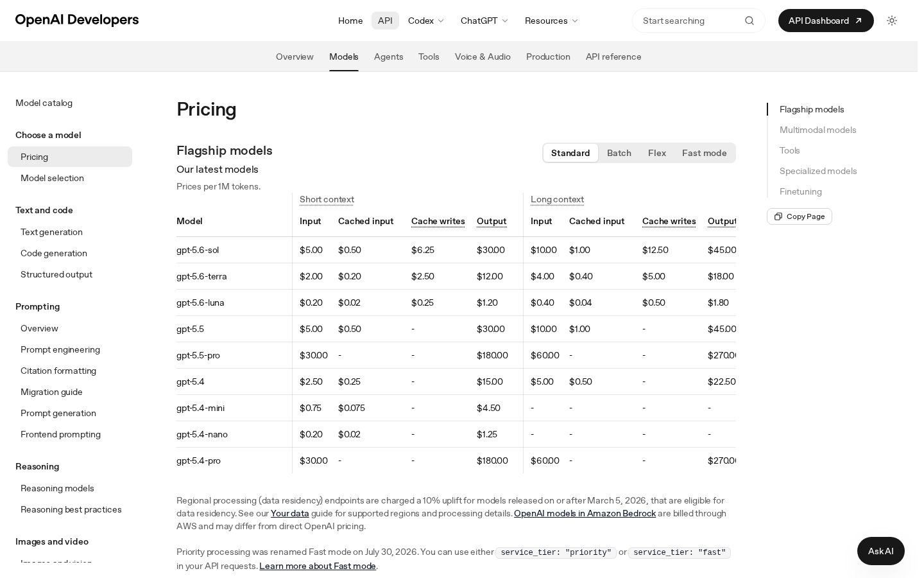Select the Flex pricing tier
The height and width of the screenshot is (578, 924).
pyautogui.click(x=657, y=153)
